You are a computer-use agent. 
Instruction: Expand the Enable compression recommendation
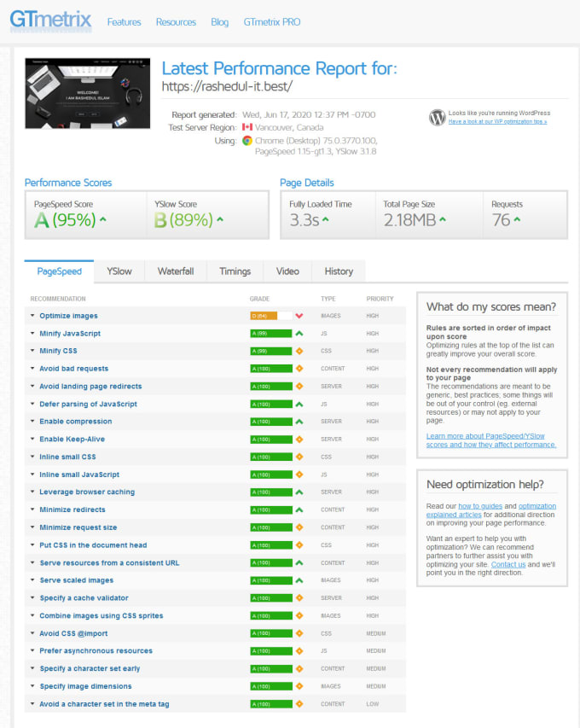[x=75, y=422]
